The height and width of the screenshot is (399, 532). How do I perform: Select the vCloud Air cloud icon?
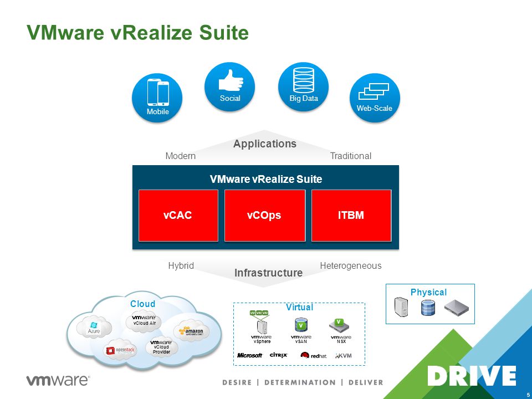[144, 321]
